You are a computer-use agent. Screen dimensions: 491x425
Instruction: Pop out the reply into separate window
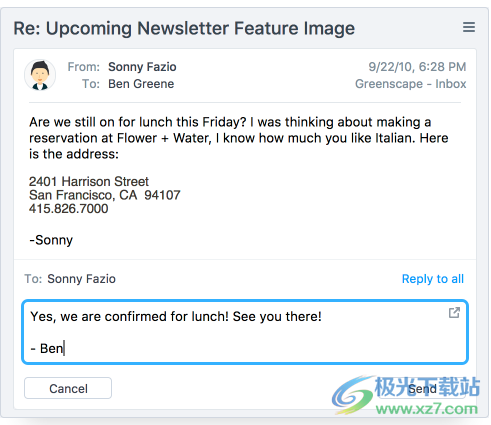(454, 313)
